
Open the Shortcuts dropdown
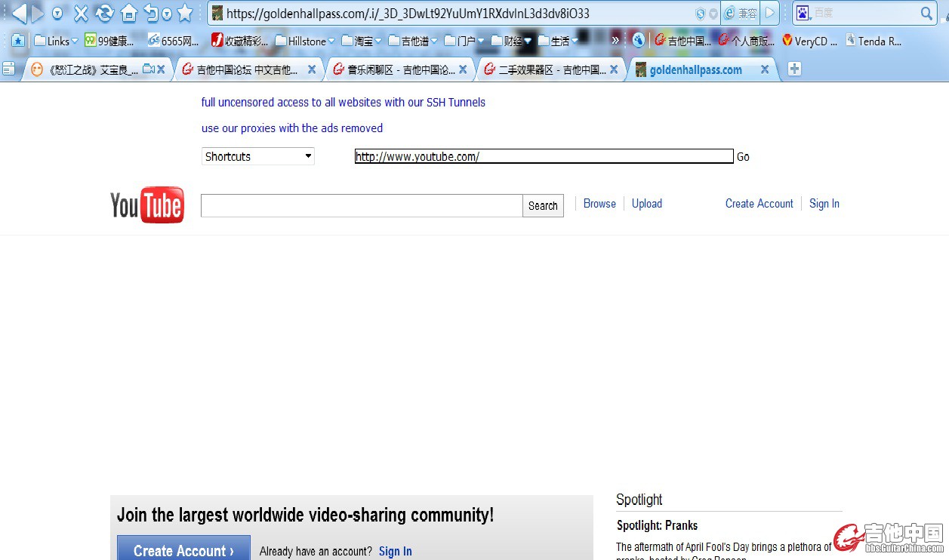258,156
